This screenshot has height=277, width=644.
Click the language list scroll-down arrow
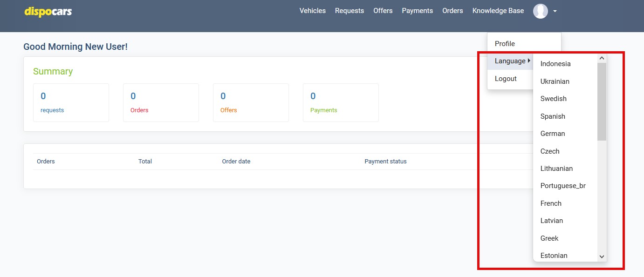click(602, 257)
